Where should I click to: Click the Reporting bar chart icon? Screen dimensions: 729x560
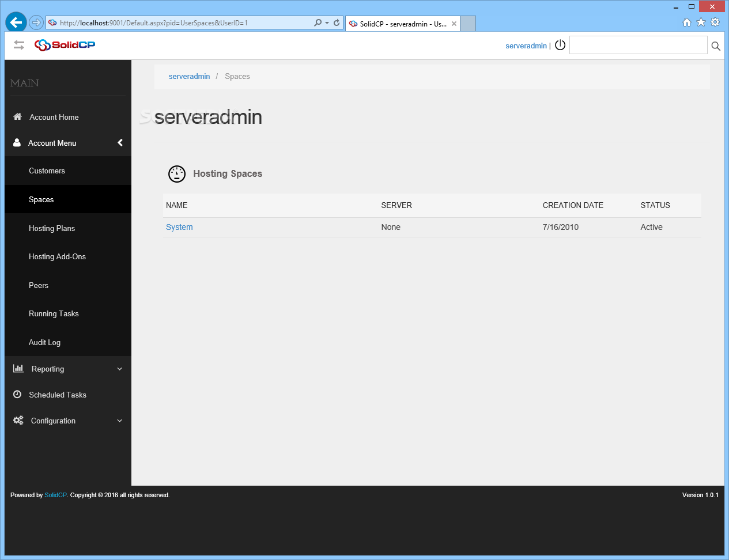coord(18,368)
